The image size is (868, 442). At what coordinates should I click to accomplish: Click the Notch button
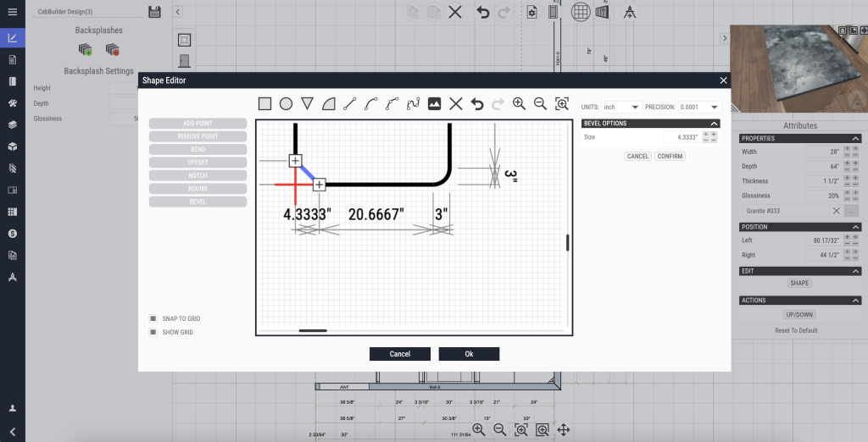[198, 175]
